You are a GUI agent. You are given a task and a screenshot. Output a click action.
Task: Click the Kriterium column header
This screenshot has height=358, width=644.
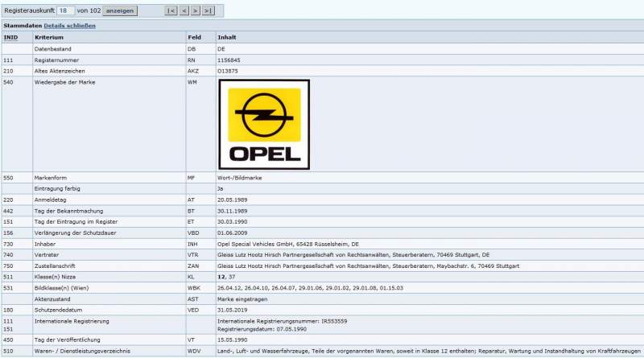[x=49, y=37]
